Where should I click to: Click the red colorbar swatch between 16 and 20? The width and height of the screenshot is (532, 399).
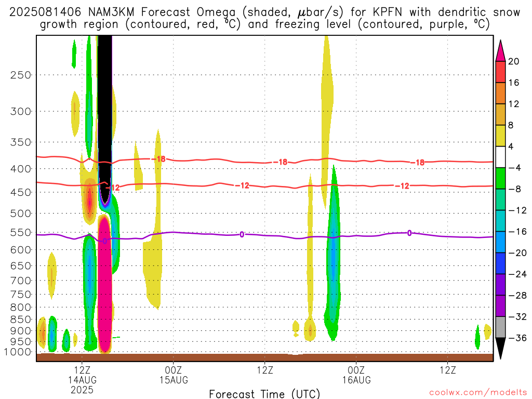[500, 72]
